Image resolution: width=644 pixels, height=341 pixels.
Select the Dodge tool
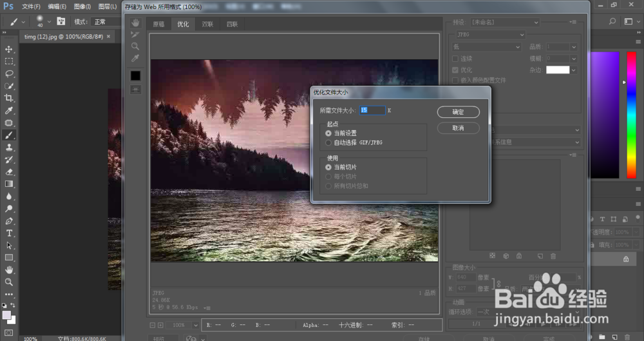[x=8, y=209]
